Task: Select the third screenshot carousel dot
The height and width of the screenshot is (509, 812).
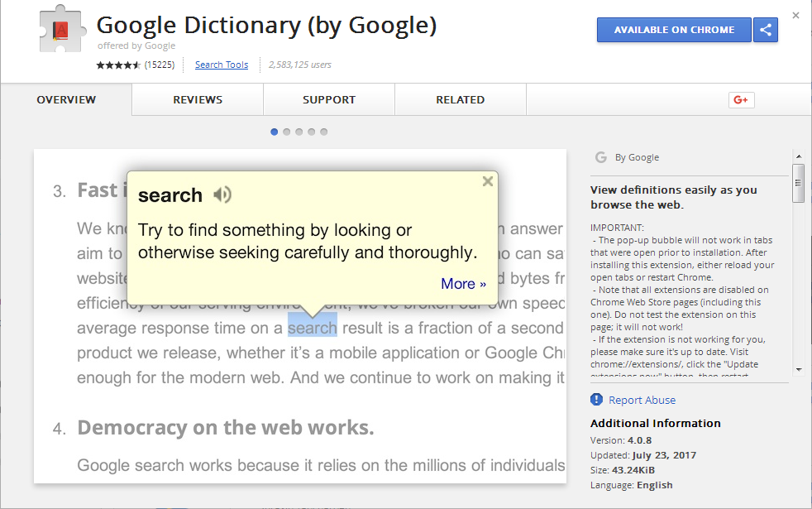Action: tap(299, 132)
